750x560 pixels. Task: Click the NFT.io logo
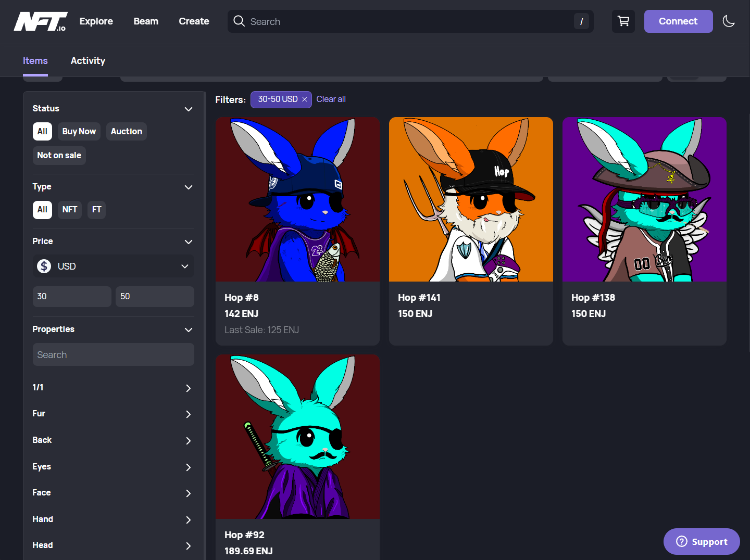tap(41, 21)
